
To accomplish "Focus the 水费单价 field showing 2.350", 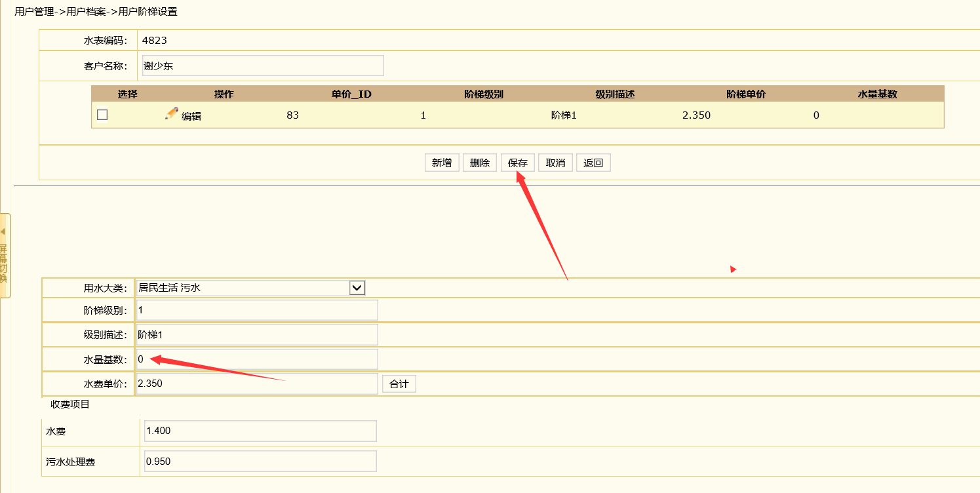I will click(256, 384).
